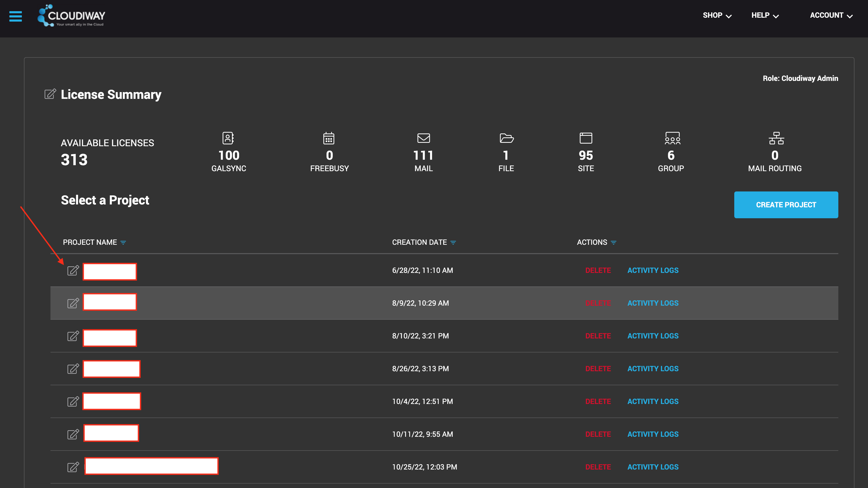Expand the HELP dropdown menu
Viewport: 868px width, 488px height.
click(765, 16)
